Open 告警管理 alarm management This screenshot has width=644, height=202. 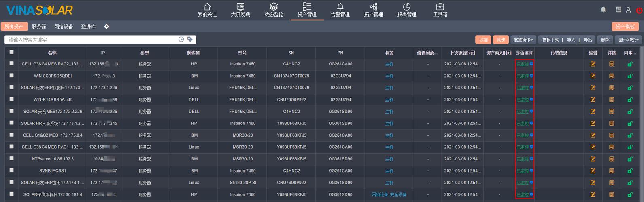click(340, 10)
